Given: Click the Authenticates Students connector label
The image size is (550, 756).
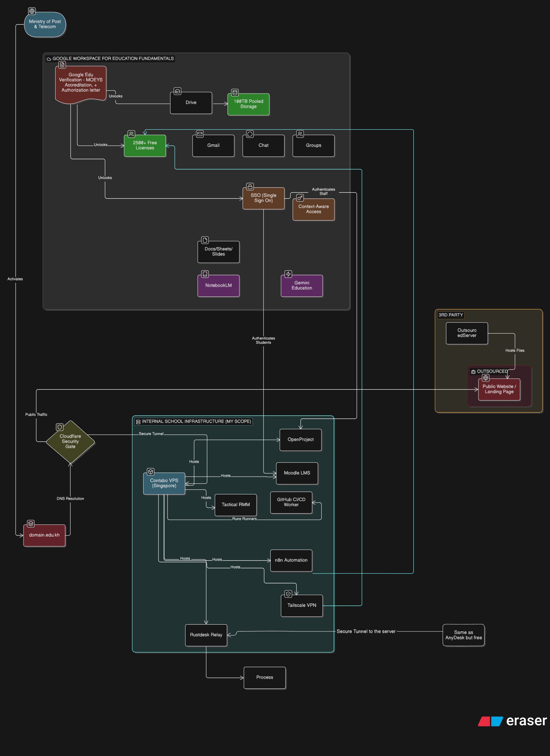Looking at the screenshot, I should point(263,340).
